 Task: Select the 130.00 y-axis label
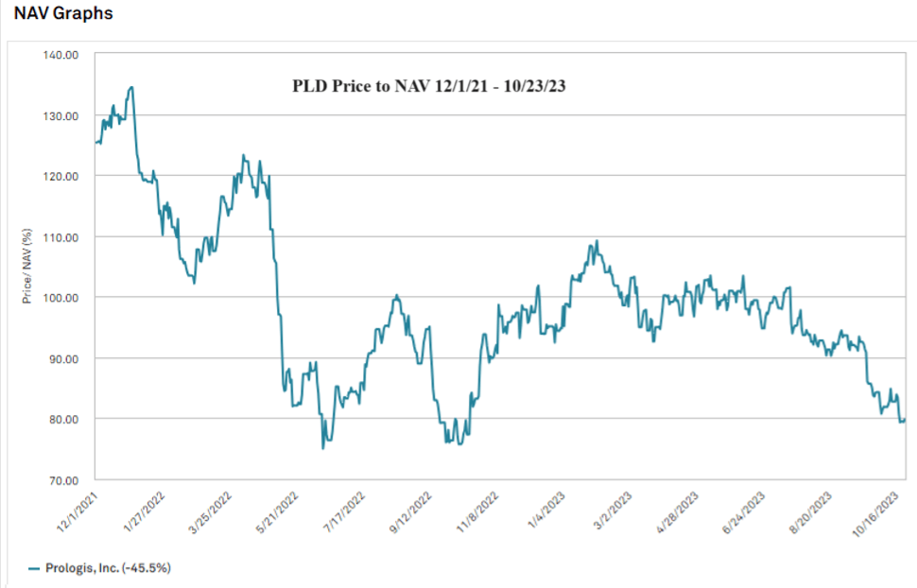tap(61, 115)
